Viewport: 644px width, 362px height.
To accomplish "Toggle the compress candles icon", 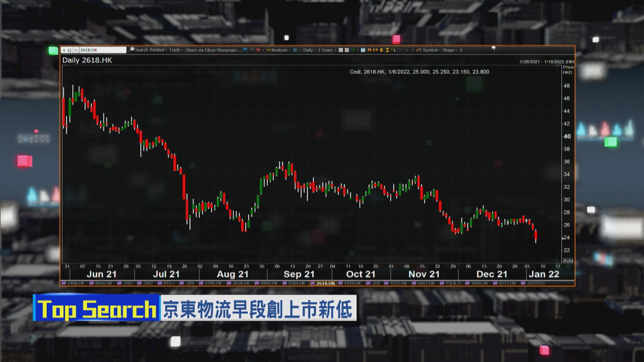I will pyautogui.click(x=375, y=50).
